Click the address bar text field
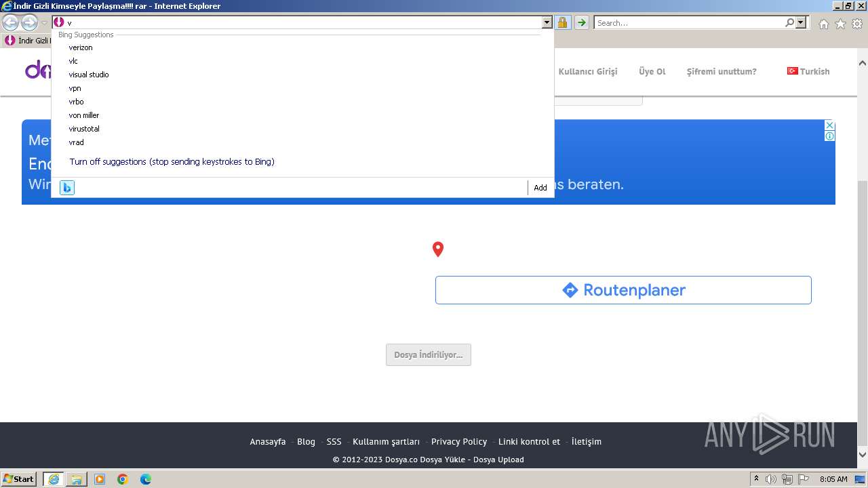Viewport: 868px width, 488px height. click(x=303, y=22)
